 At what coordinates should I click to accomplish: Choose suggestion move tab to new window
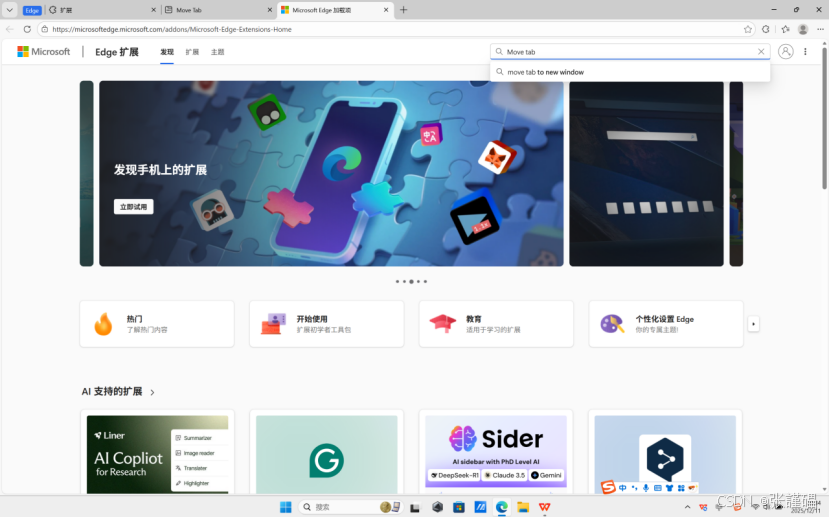tap(630, 72)
